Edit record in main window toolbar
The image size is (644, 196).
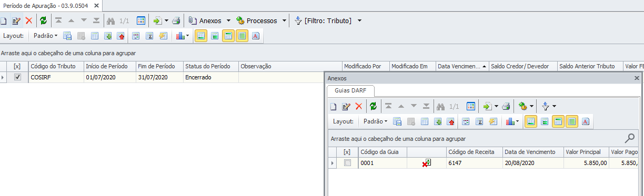[x=16, y=21]
